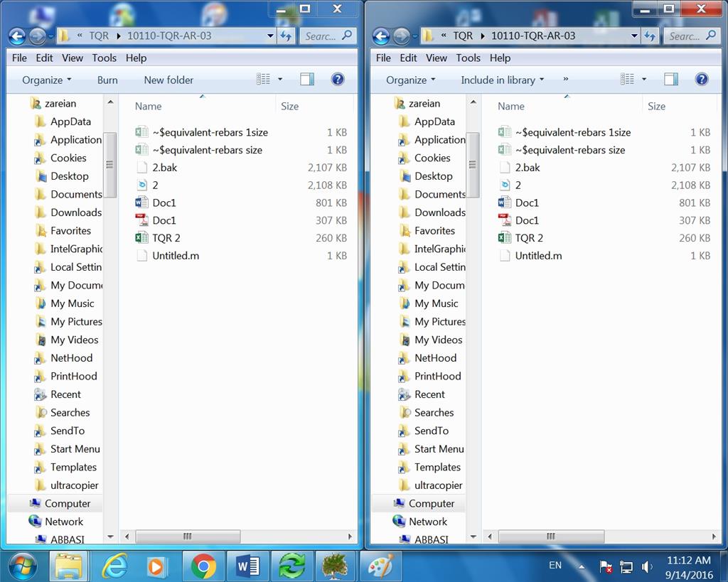Open Help icon in right window toolbar
728x582 pixels.
click(702, 80)
